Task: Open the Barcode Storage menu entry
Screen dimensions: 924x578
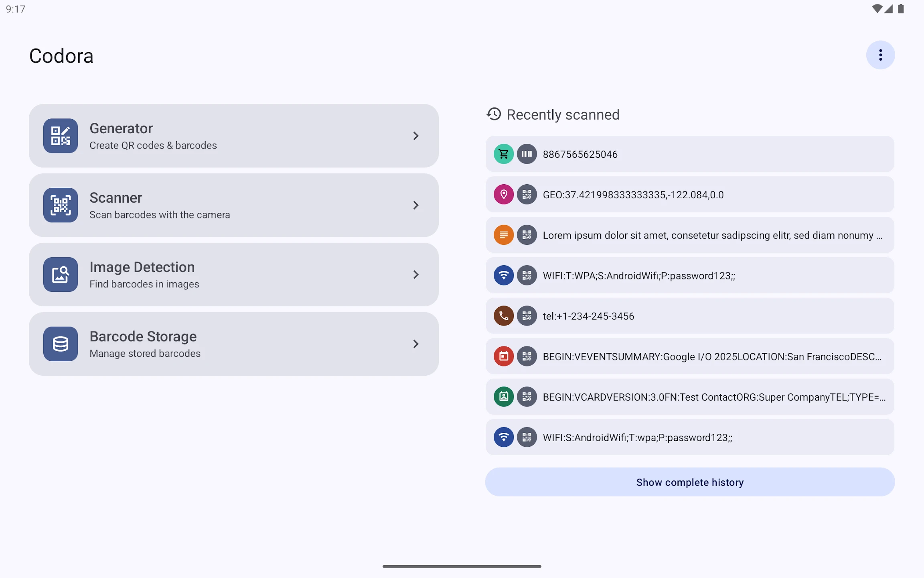Action: point(234,344)
